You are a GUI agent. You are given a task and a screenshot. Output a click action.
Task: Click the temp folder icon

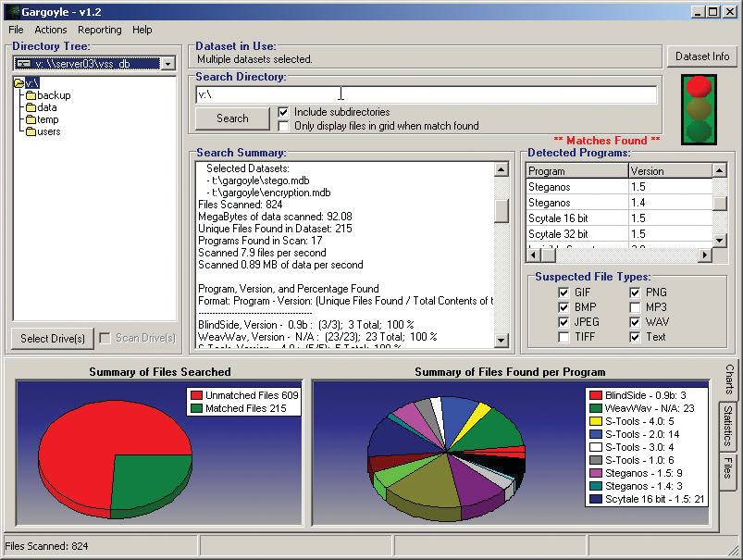click(x=31, y=118)
